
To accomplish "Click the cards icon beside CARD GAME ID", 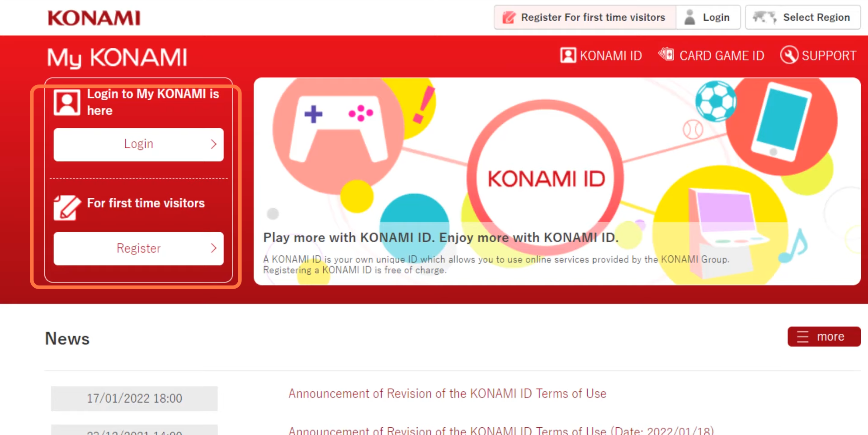I will [666, 55].
